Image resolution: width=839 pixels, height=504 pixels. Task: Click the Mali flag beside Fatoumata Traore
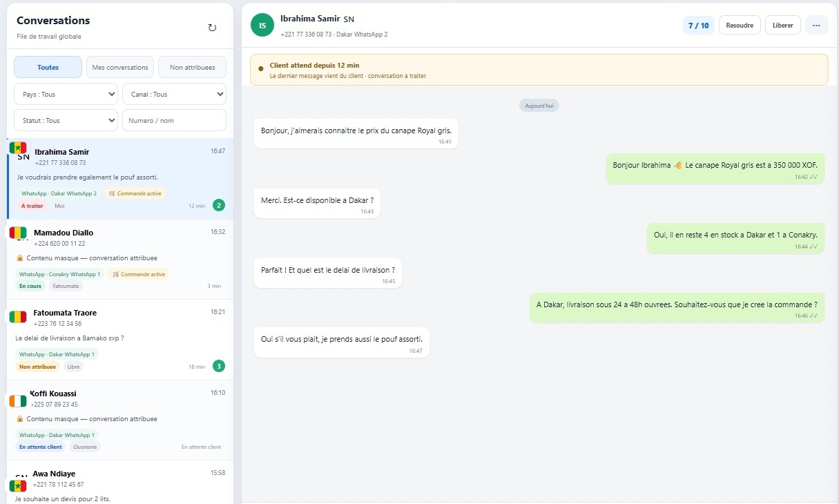coord(17,317)
